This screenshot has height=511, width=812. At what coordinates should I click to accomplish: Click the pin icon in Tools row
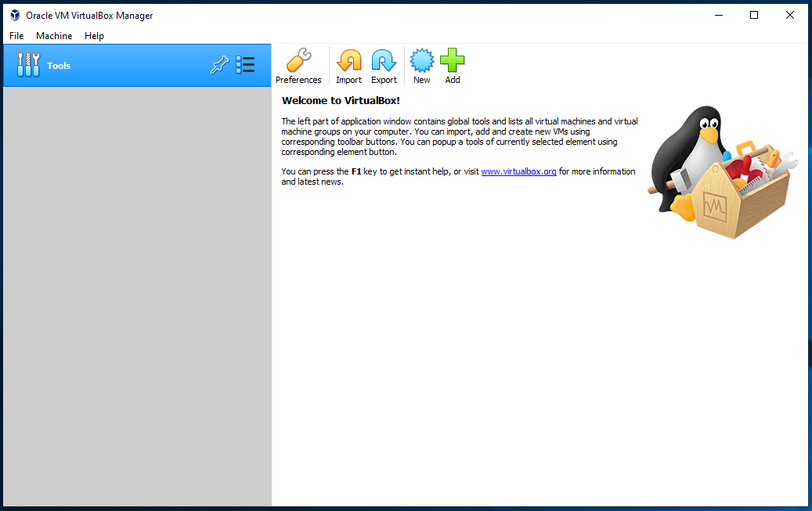[x=219, y=65]
